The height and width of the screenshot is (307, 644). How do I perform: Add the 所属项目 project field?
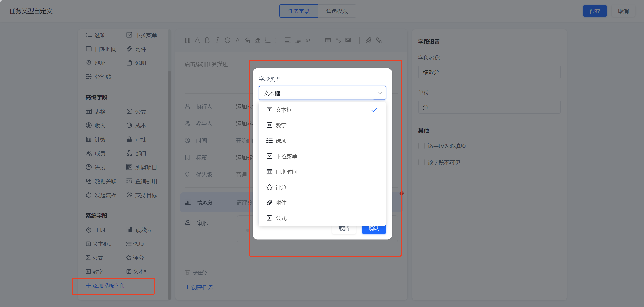click(x=142, y=167)
